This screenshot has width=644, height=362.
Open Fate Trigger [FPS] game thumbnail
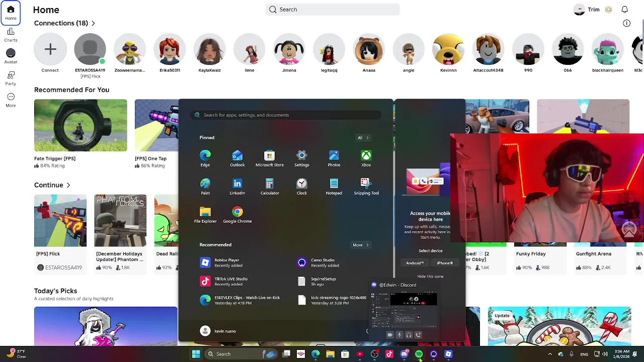(80, 125)
